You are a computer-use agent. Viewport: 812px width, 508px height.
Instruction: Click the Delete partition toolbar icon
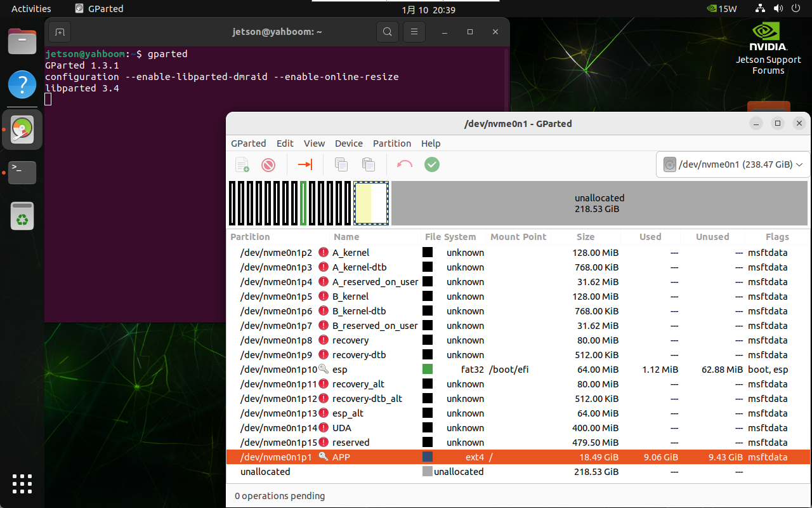pos(268,165)
